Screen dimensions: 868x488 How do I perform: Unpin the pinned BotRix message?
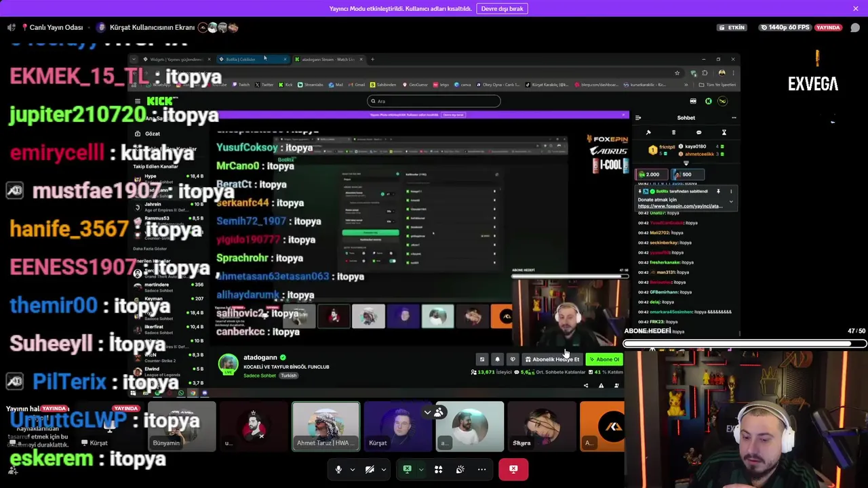[x=718, y=192]
